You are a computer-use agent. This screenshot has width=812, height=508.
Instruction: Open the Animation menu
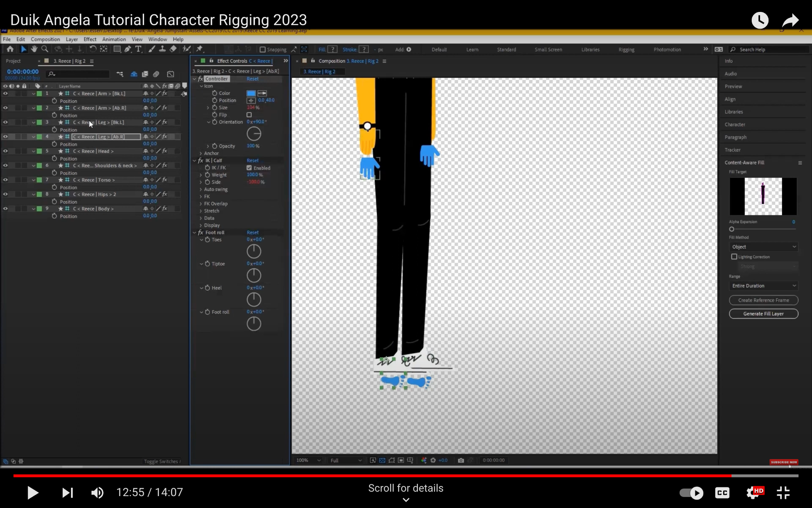(x=114, y=39)
